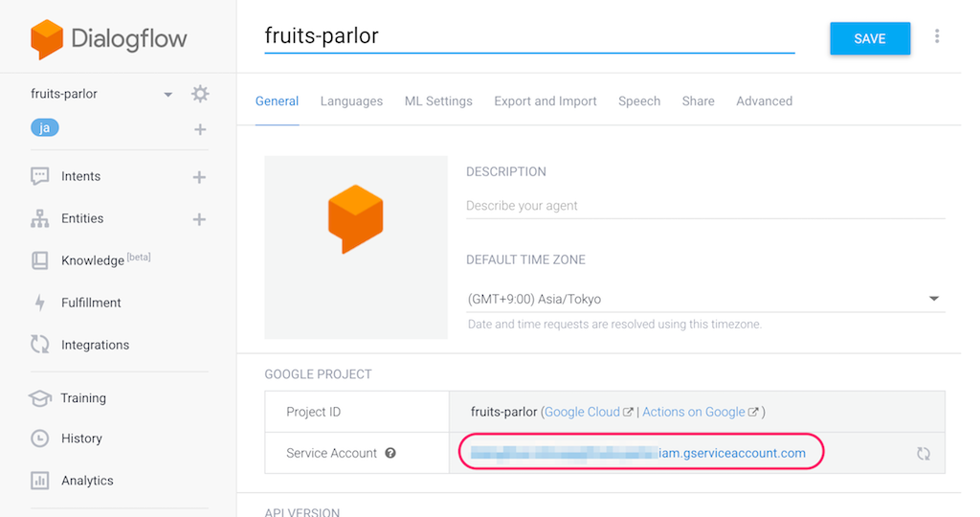Add a new intent with plus icon
The width and height of the screenshot is (980, 517).
coord(199,177)
